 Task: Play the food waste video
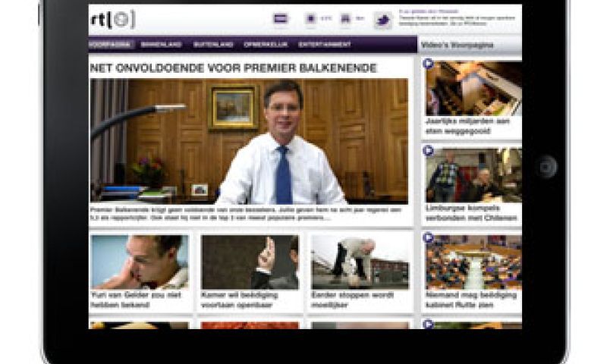428,64
